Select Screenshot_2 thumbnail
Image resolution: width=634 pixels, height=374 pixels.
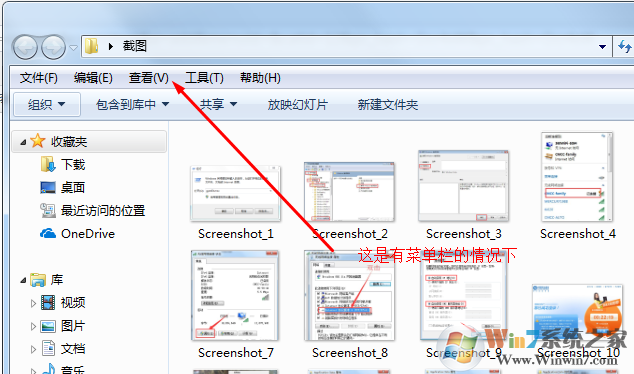[349, 192]
